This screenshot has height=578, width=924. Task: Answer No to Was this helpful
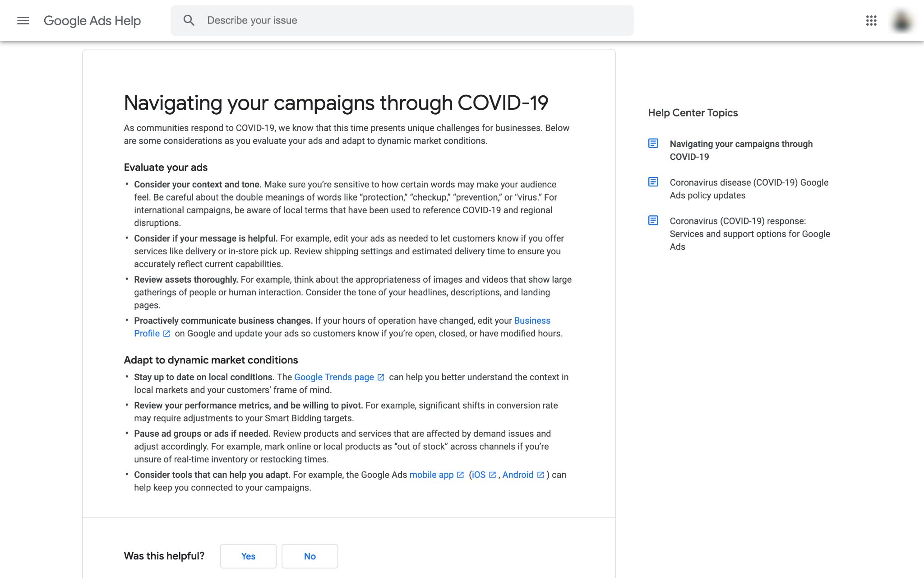(310, 556)
